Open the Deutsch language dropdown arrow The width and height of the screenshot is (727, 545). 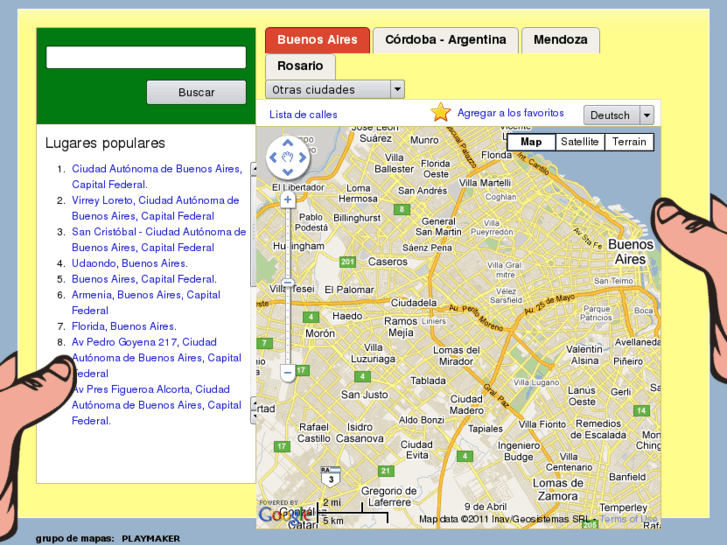pos(647,115)
